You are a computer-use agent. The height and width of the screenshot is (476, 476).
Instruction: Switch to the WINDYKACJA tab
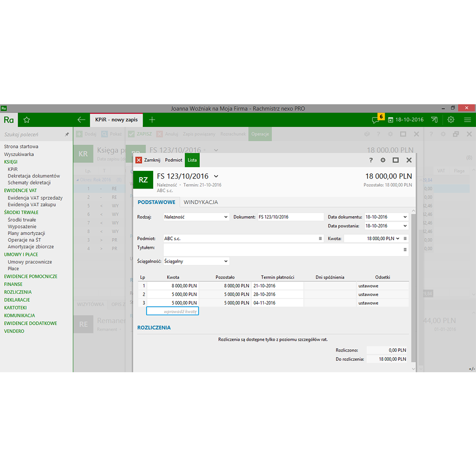(200, 202)
